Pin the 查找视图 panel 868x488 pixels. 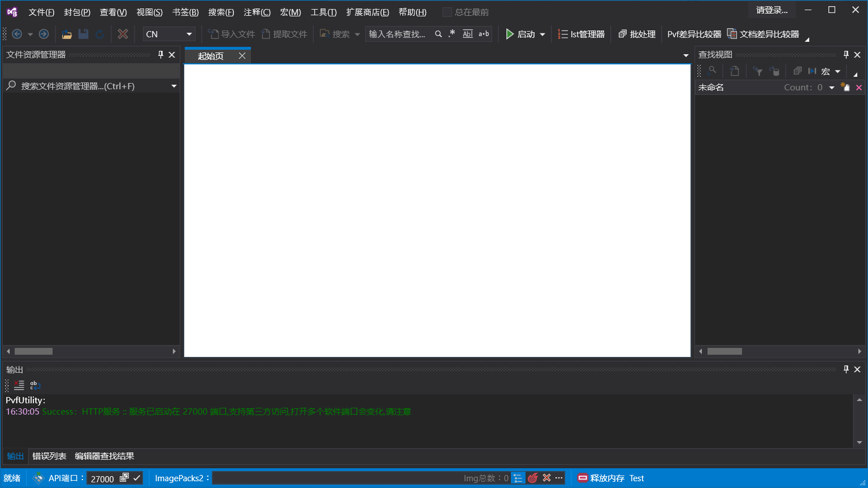click(x=846, y=55)
